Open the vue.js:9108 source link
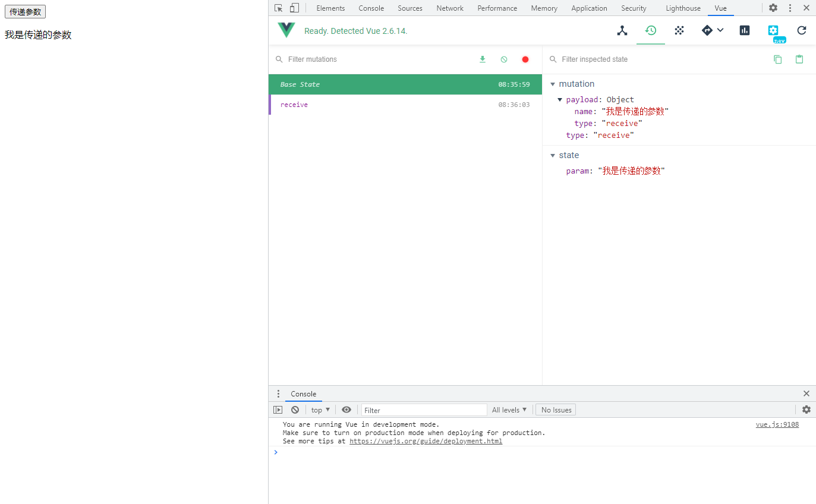The width and height of the screenshot is (816, 504). (x=777, y=424)
